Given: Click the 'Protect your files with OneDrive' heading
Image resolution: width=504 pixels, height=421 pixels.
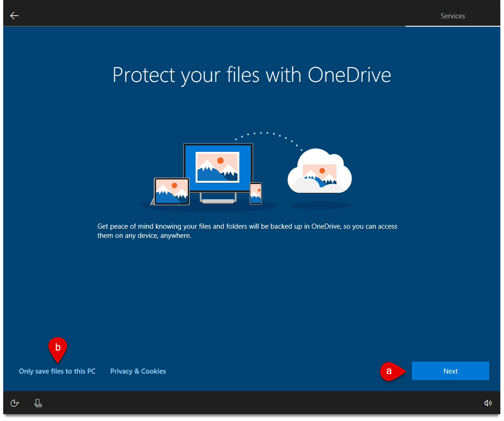Looking at the screenshot, I should (252, 75).
